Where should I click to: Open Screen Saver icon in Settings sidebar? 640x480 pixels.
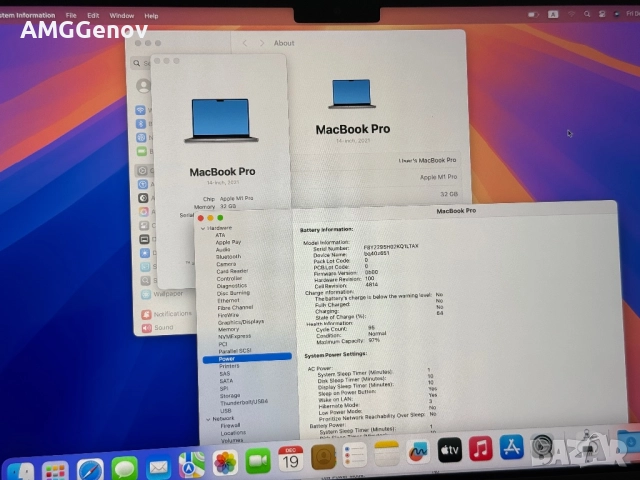pyautogui.click(x=145, y=267)
